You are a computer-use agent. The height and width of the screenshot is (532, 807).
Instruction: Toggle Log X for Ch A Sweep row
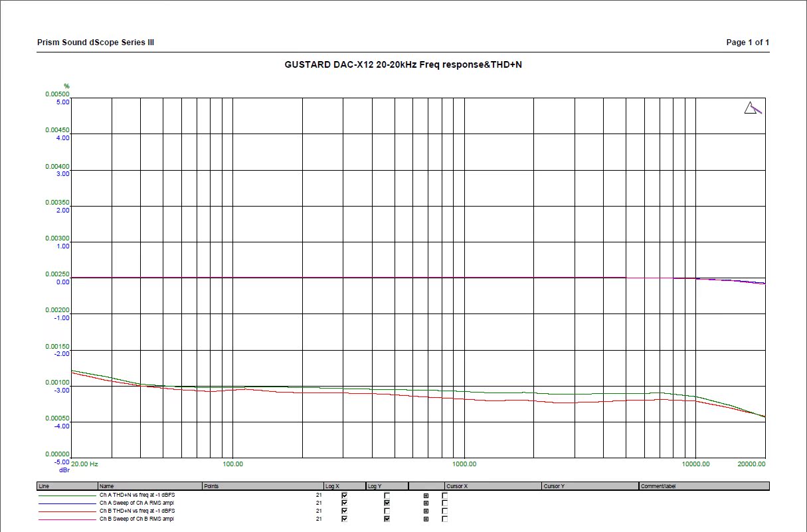344,503
